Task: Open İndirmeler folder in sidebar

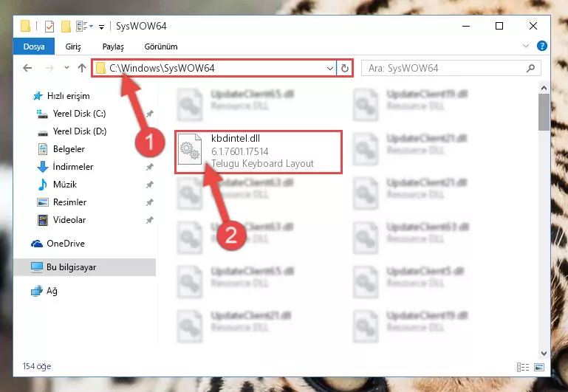Action: pos(73,167)
